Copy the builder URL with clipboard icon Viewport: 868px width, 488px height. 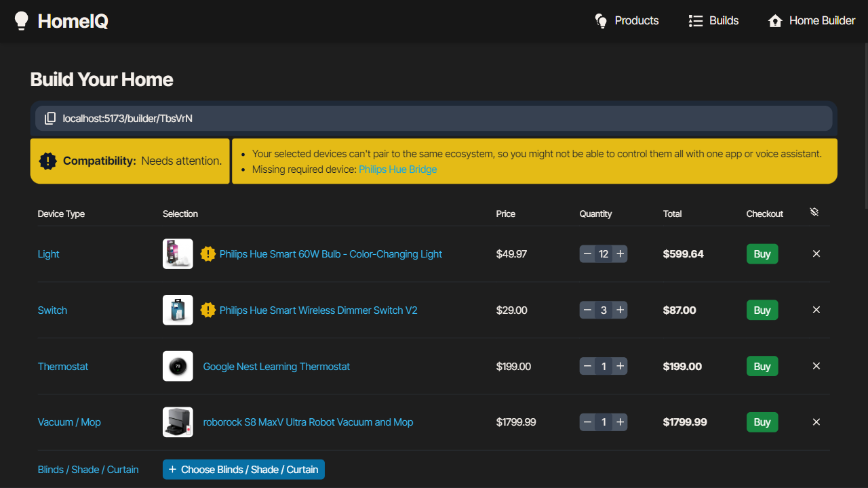[50, 119]
